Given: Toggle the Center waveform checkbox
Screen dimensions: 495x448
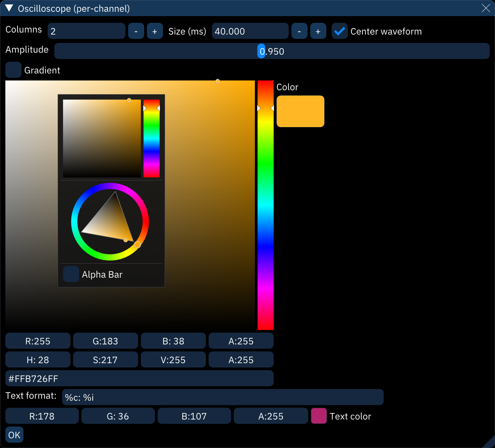Looking at the screenshot, I should [x=340, y=31].
